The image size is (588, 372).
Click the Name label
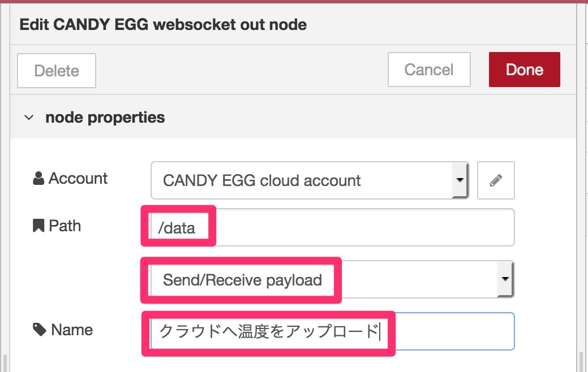tap(72, 330)
